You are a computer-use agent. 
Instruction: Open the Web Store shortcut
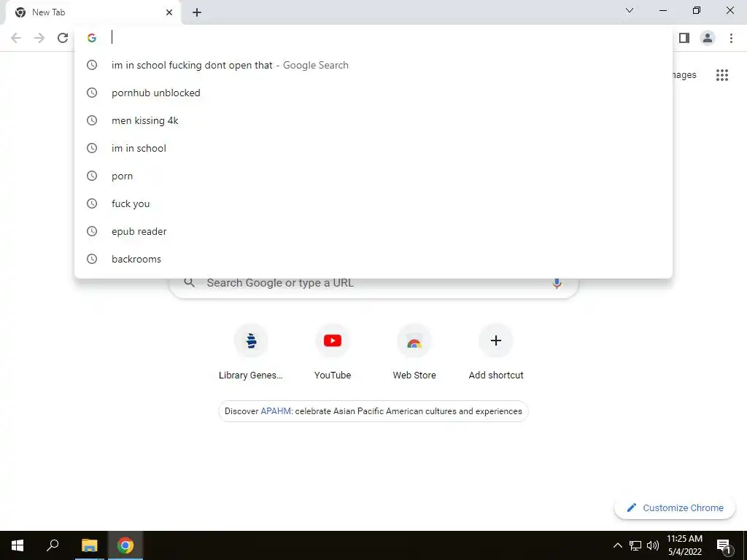pyautogui.click(x=414, y=351)
